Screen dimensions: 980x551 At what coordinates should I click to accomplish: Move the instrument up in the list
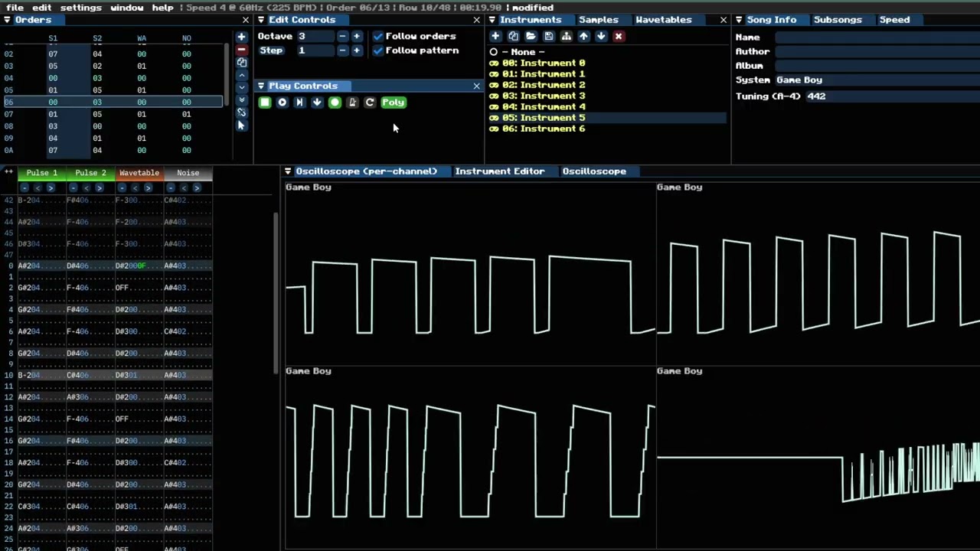(583, 37)
